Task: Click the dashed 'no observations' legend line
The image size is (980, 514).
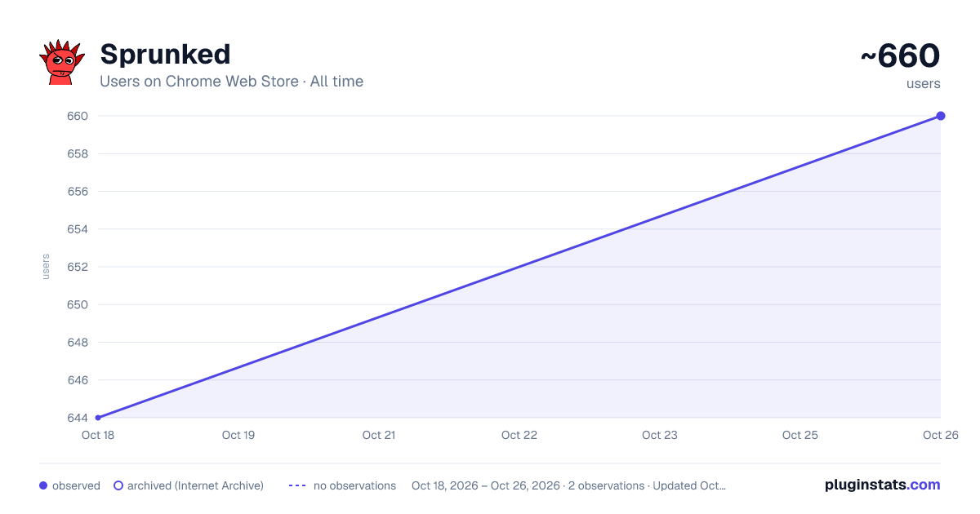Action: click(297, 485)
